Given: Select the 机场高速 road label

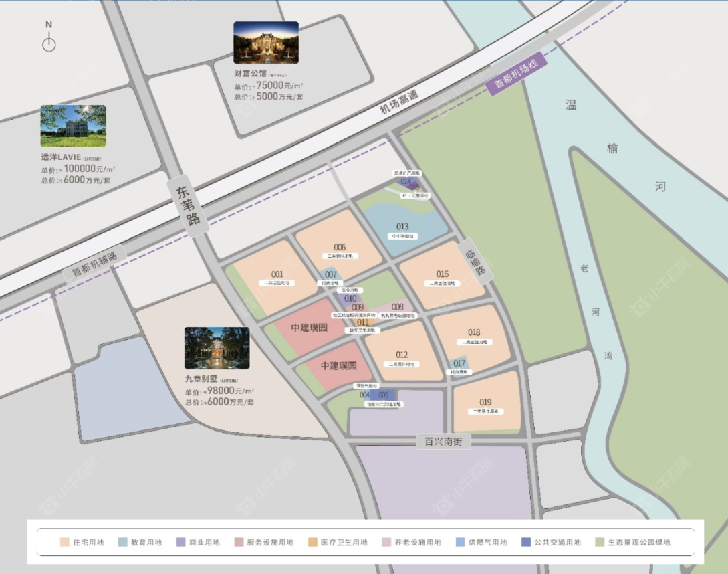Looking at the screenshot, I should click(x=399, y=102).
